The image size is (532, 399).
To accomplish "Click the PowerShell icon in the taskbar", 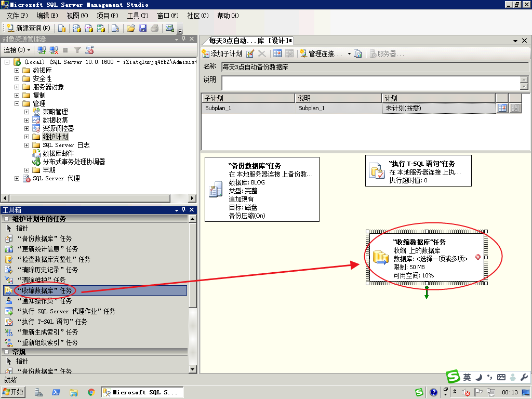I will pos(56,393).
